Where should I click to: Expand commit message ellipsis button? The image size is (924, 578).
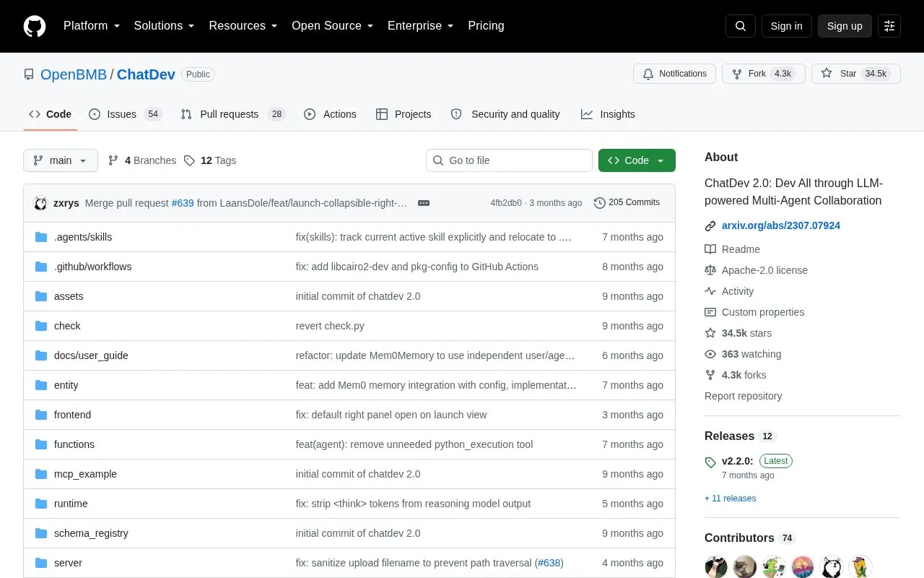(424, 203)
